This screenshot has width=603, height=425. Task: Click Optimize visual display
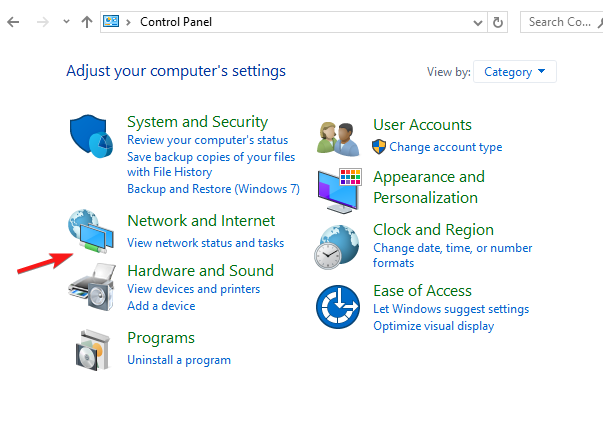[x=433, y=326]
